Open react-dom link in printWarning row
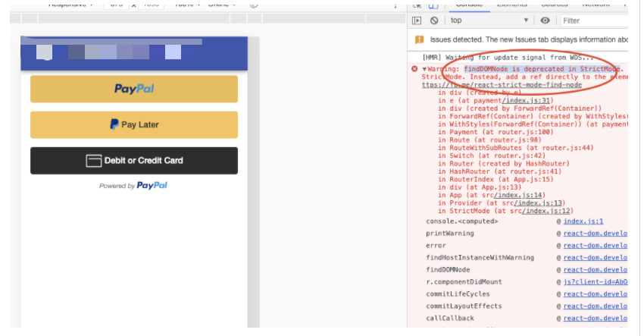The height and width of the screenshot is (336, 644). pos(596,233)
